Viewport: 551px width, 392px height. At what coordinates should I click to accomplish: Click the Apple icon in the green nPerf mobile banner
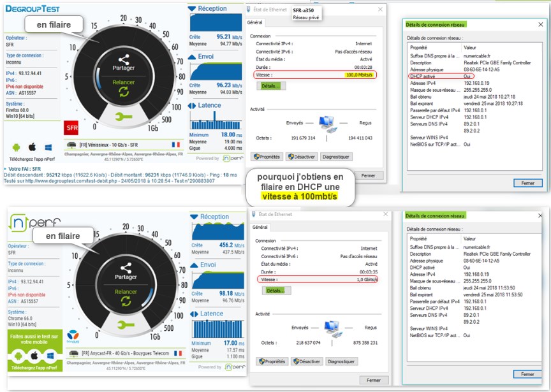tap(34, 356)
